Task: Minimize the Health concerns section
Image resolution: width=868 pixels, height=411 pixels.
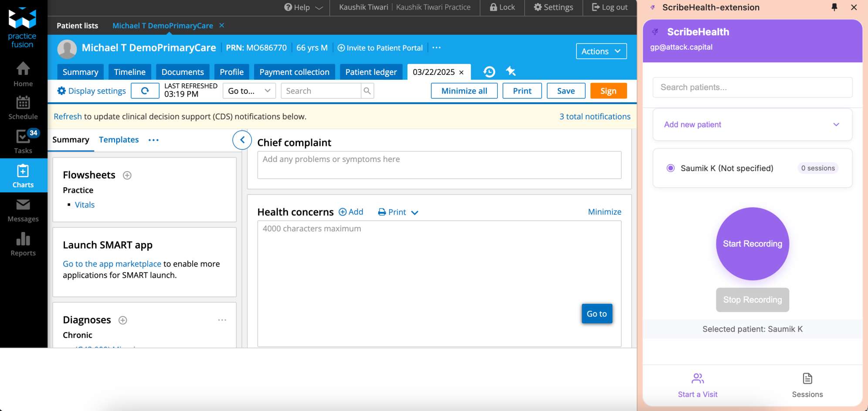Action: 604,212
